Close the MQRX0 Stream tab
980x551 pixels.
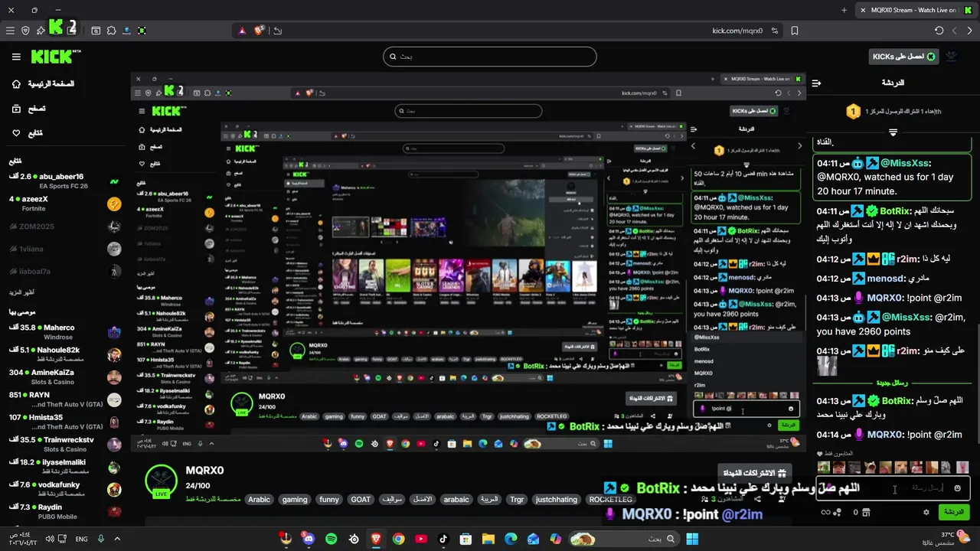(x=863, y=10)
